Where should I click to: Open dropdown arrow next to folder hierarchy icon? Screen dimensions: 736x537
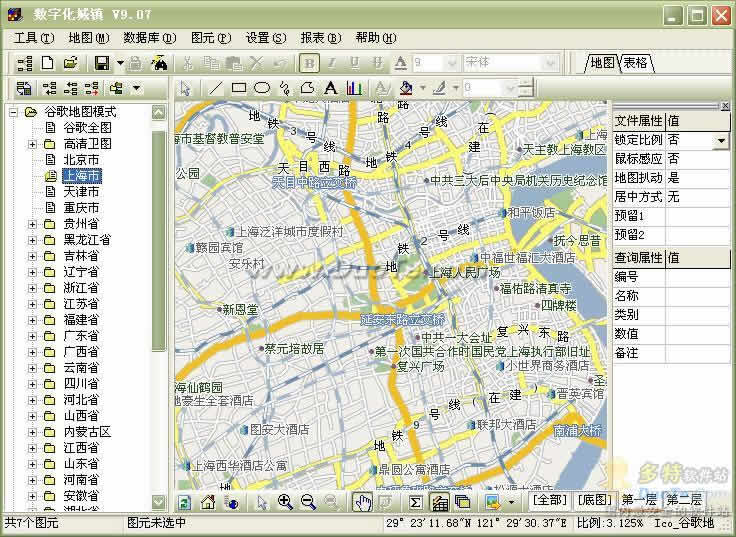point(136,88)
